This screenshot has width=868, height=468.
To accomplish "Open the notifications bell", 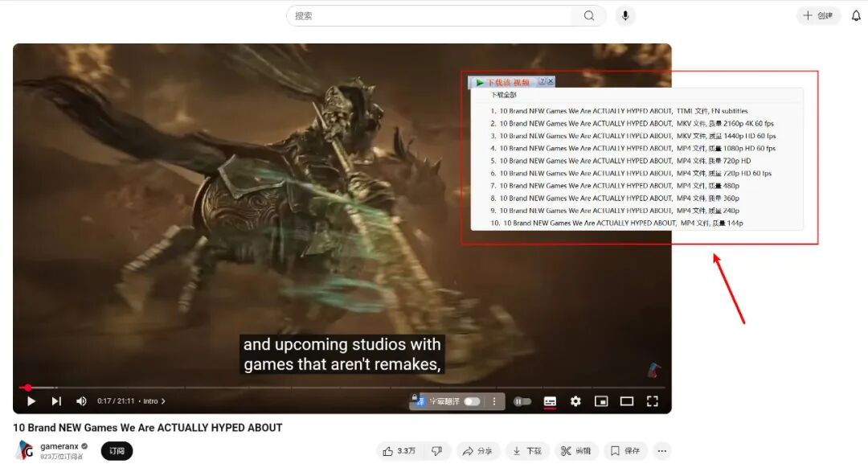I will [x=856, y=15].
